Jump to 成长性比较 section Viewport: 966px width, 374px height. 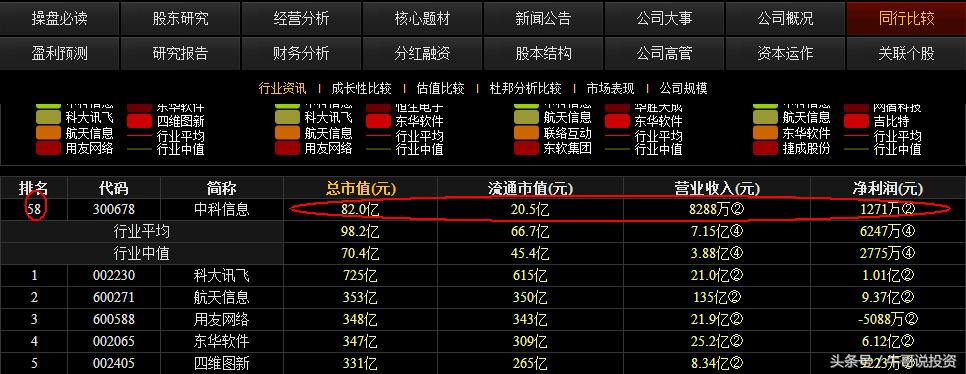coord(362,88)
